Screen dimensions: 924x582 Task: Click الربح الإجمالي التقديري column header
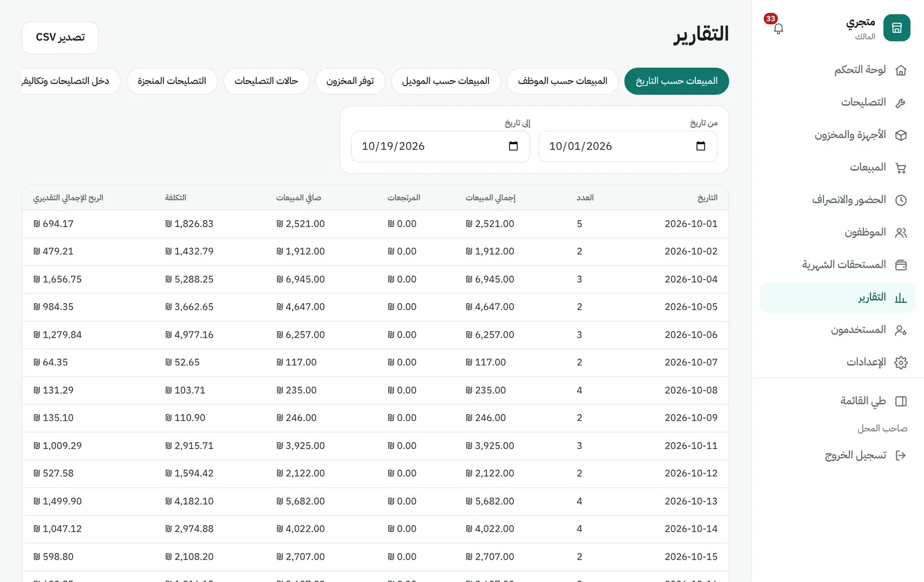click(68, 198)
